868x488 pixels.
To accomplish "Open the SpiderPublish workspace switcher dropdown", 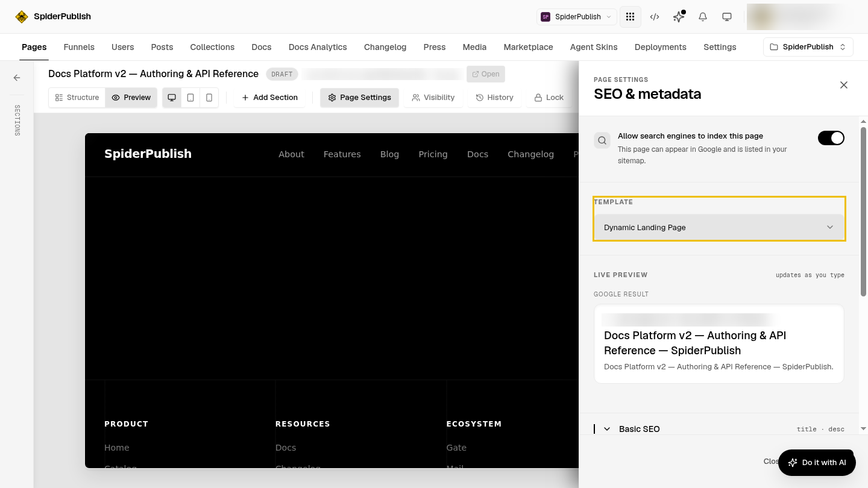I will [576, 17].
